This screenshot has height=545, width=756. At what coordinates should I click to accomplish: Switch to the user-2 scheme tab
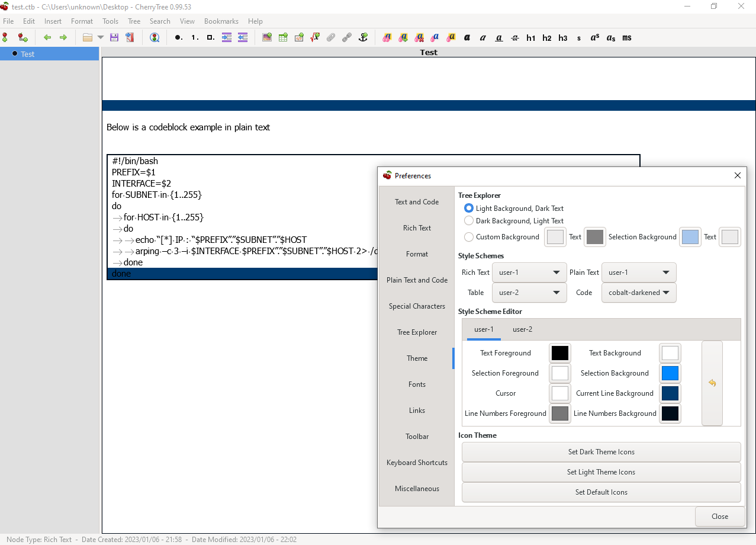pyautogui.click(x=522, y=329)
